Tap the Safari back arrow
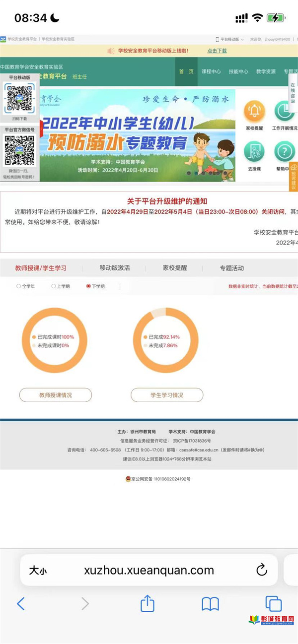This screenshot has height=644, width=298. (x=21, y=603)
